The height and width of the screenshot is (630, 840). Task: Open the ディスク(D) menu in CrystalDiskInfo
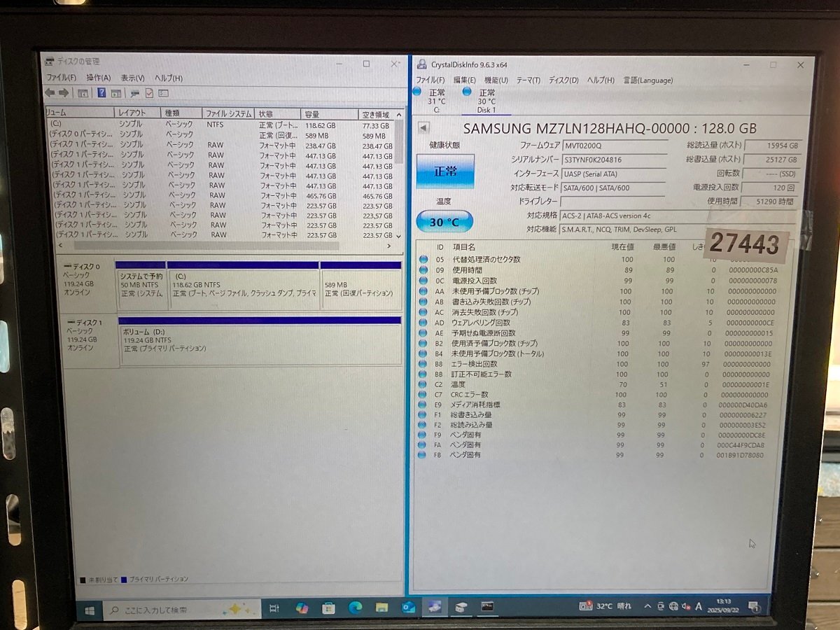563,80
